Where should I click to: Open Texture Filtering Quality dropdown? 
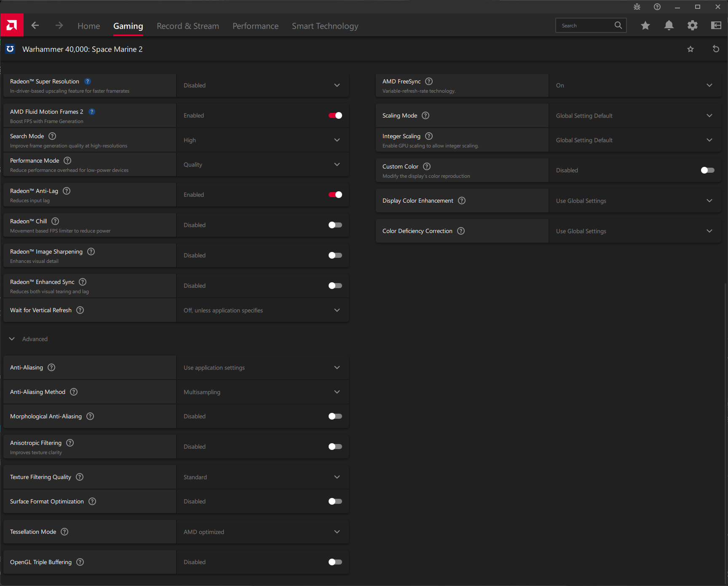263,477
